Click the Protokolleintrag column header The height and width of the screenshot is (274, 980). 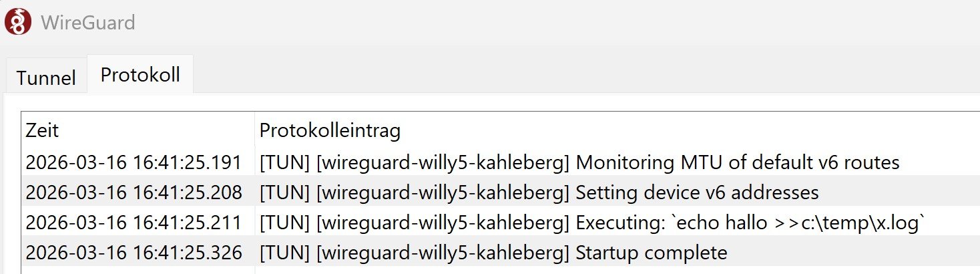tap(330, 130)
